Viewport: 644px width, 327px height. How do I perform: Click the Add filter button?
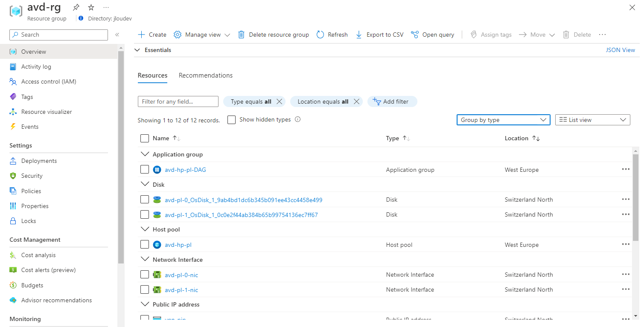click(392, 101)
